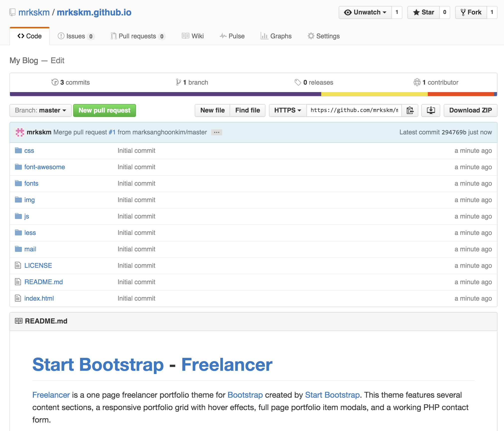This screenshot has height=431, width=504.
Task: Click the purple language bar segment
Action: coord(166,94)
